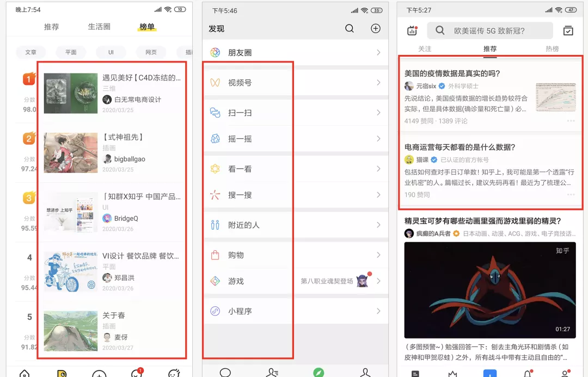
Task: Open the 附近的人 people icon
Action: point(215,225)
